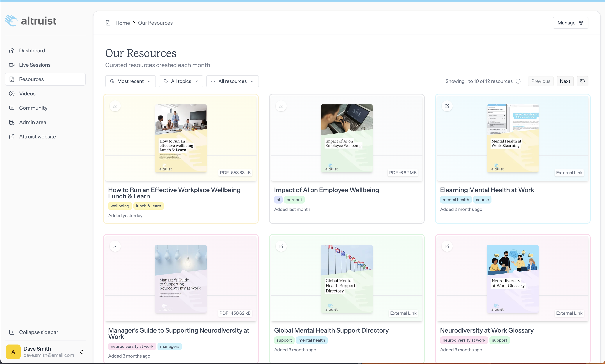Screen dimensions: 605x364
Task: Open Impact of AI on Employee Wellbeing title
Action: click(326, 190)
